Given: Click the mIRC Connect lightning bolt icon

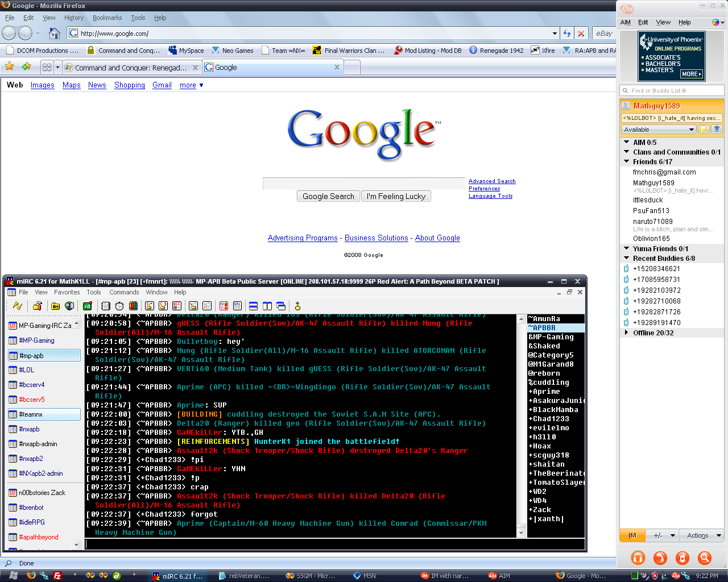Looking at the screenshot, I should pyautogui.click(x=18, y=306).
